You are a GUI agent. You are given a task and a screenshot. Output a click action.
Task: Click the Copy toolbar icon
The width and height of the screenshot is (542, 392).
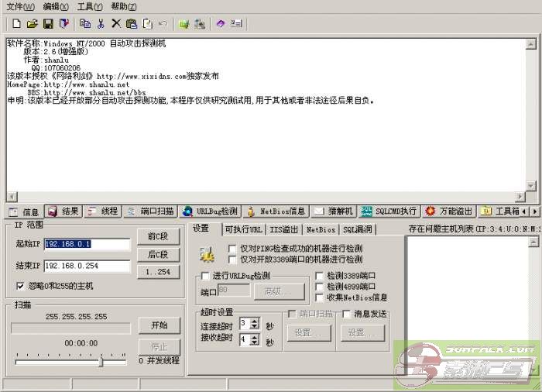coord(85,24)
